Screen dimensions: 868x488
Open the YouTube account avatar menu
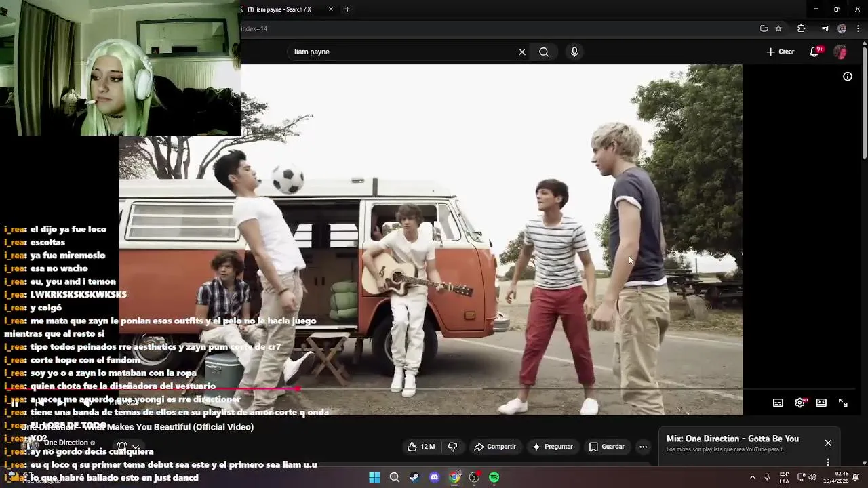(840, 52)
